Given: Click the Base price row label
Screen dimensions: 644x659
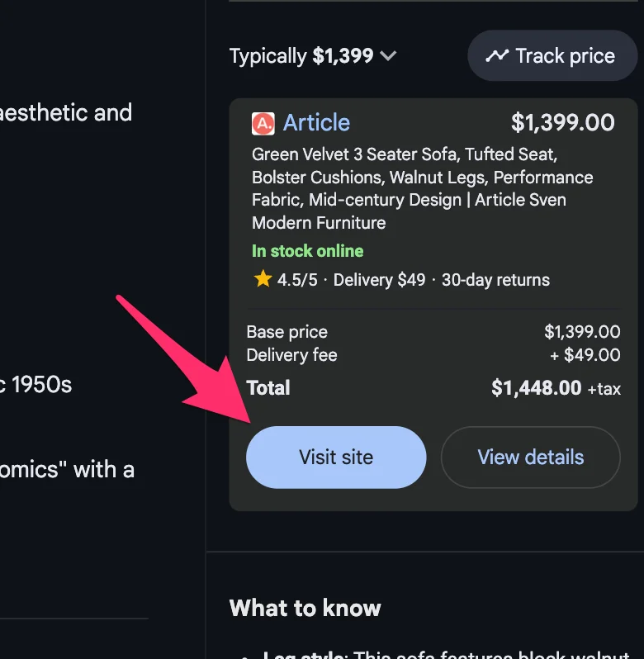Looking at the screenshot, I should (x=286, y=332).
